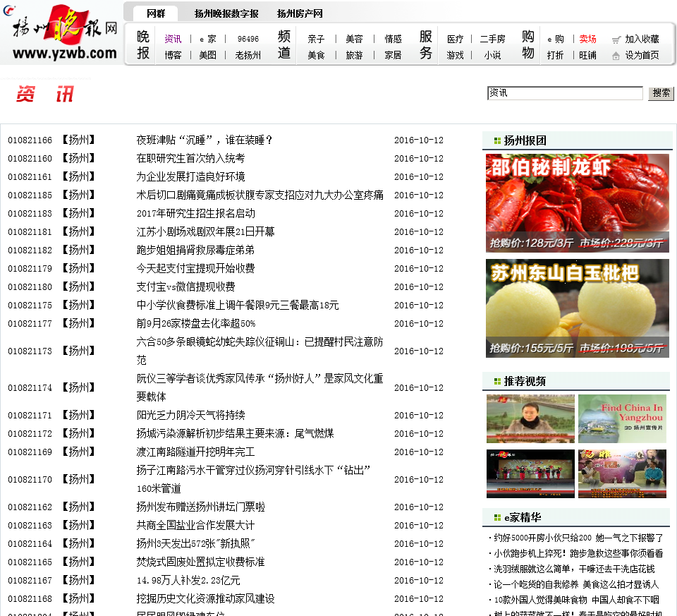Click the 设为首页 house icon
677x616 pixels.
coord(616,56)
